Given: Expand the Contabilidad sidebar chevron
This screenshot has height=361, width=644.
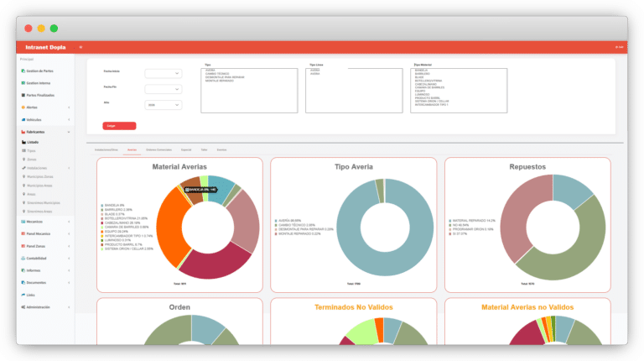Looking at the screenshot, I should click(69, 259).
